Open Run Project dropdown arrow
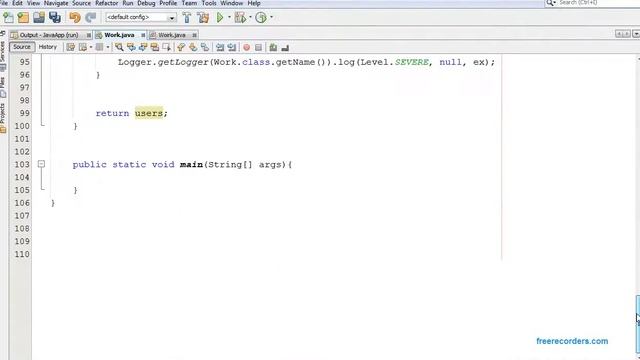 tap(229, 18)
